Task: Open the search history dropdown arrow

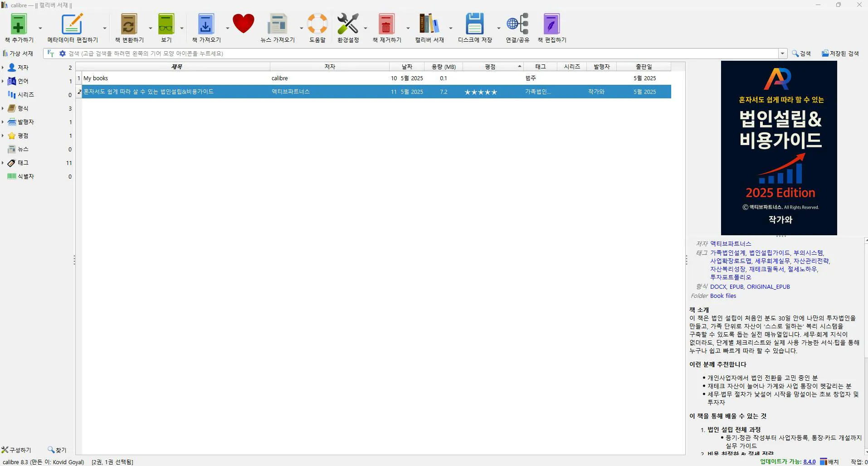Action: 782,53
